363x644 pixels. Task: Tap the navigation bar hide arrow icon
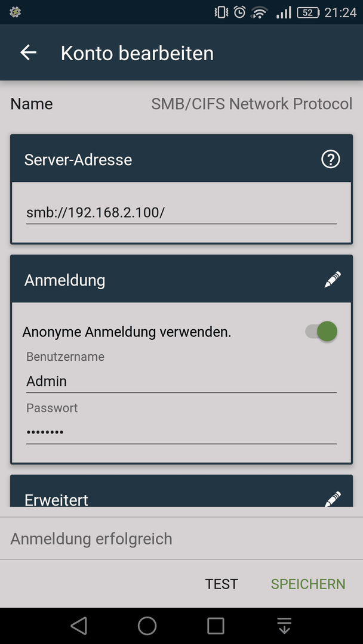284,626
